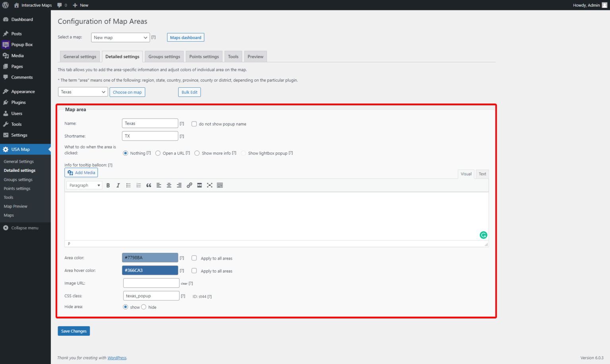
Task: Toggle the editor toolbar kitchen sink
Action: (220, 185)
